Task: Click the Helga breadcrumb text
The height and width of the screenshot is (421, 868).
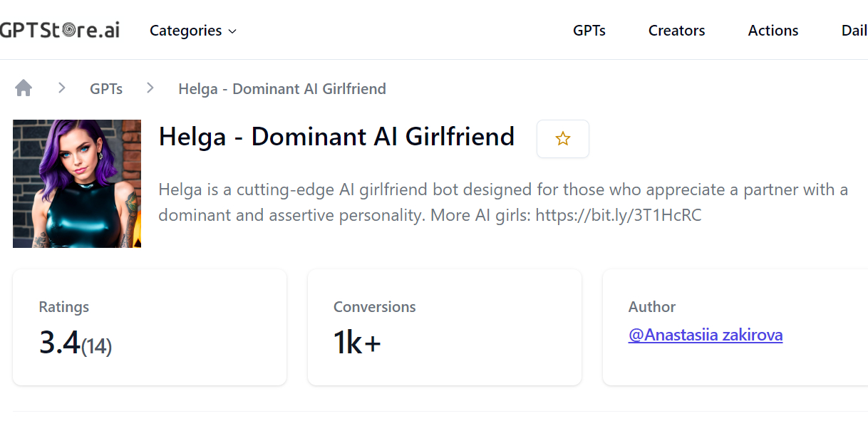Action: click(x=282, y=89)
